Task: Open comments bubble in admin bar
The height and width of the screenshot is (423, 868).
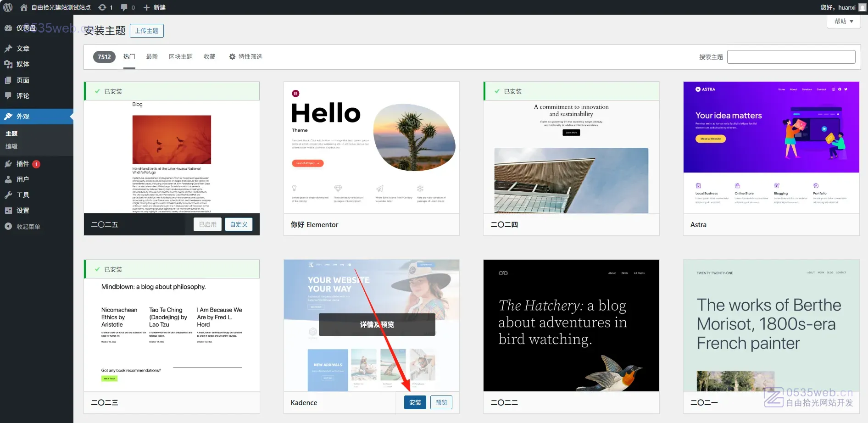Action: click(x=124, y=7)
